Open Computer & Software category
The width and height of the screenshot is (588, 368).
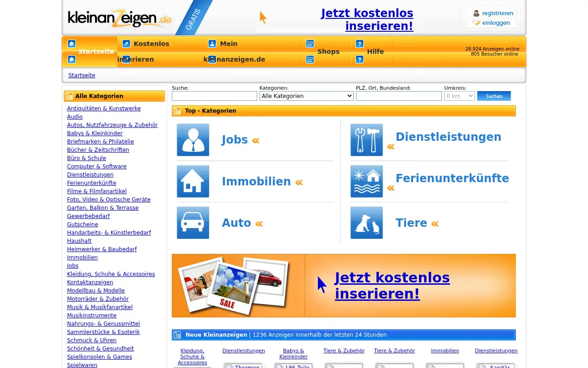(x=96, y=167)
